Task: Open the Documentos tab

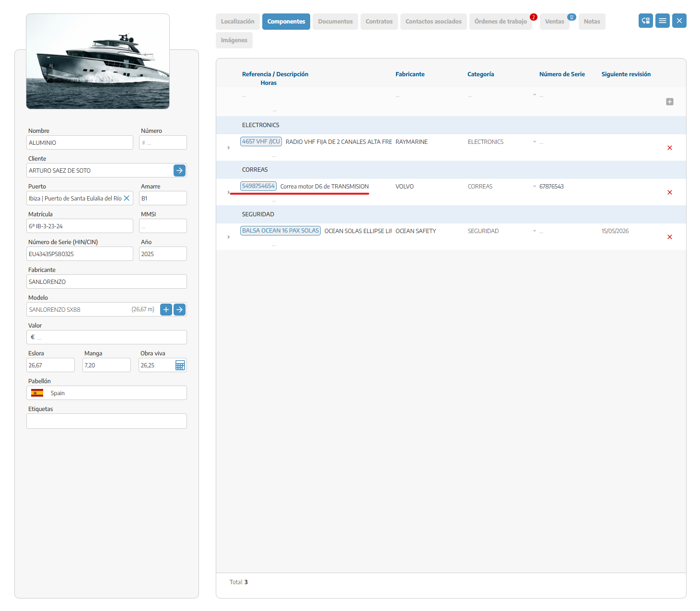Action: pos(335,22)
